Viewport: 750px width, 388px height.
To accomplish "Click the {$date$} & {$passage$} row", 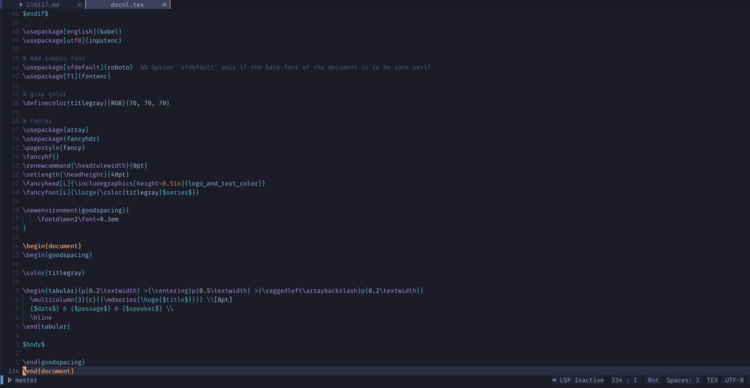I will [x=102, y=309].
